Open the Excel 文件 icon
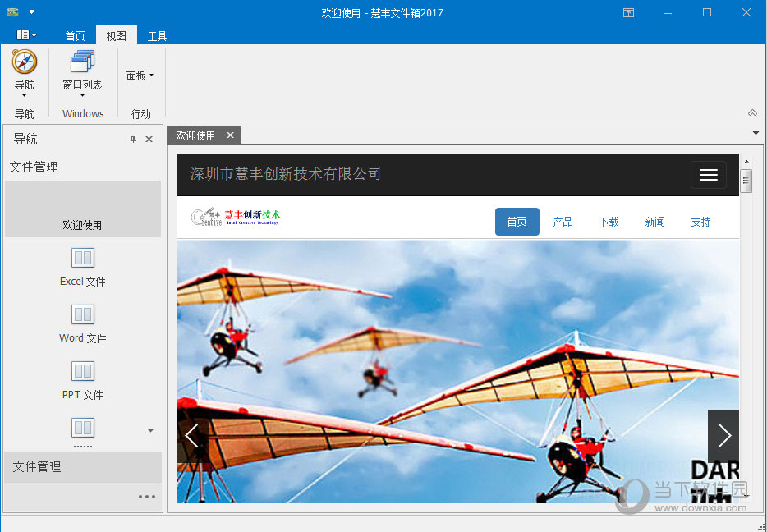 83,258
